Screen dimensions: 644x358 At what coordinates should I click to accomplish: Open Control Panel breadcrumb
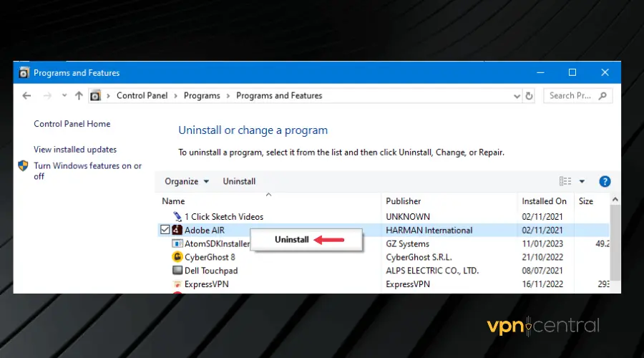(142, 96)
